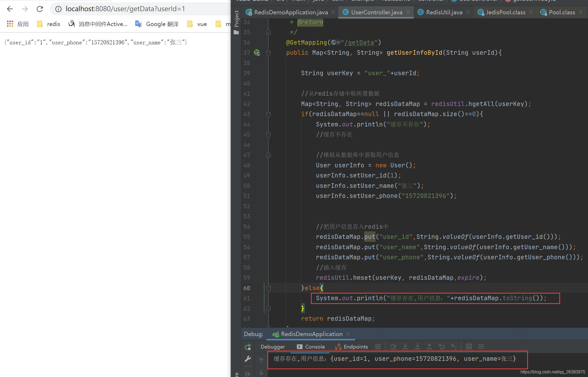This screenshot has height=377, width=588.
Task: Close the RedisUtil.java tab
Action: (x=468, y=12)
